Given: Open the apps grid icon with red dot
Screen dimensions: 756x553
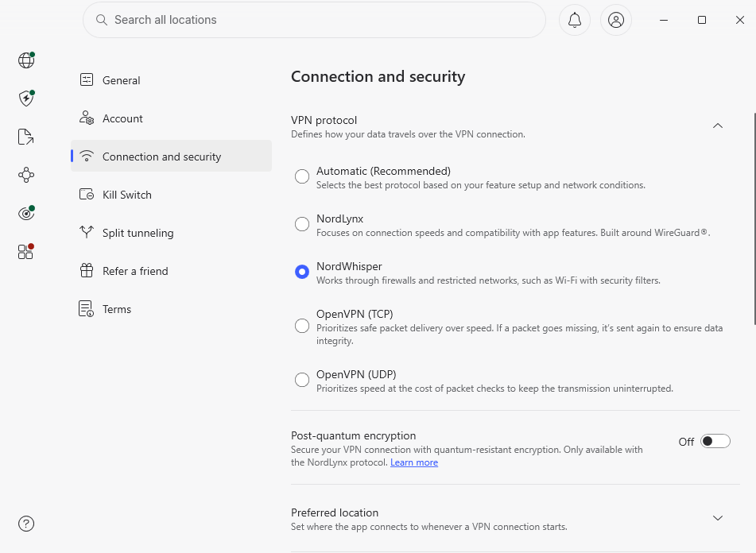Looking at the screenshot, I should pos(25,251).
